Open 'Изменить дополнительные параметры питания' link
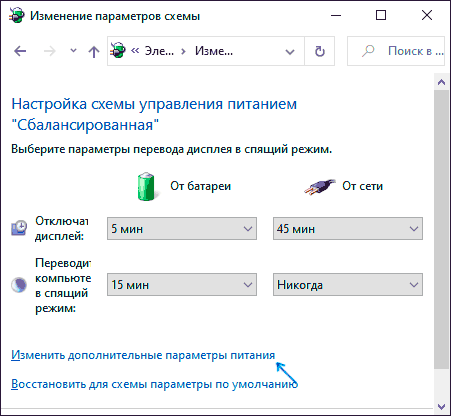This screenshot has width=451, height=416. click(143, 355)
